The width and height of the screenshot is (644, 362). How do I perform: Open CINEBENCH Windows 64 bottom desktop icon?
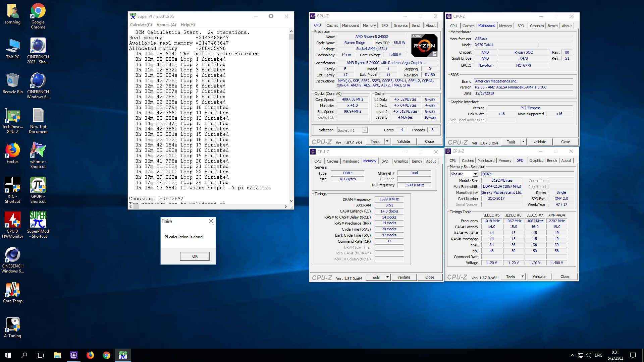[12, 260]
